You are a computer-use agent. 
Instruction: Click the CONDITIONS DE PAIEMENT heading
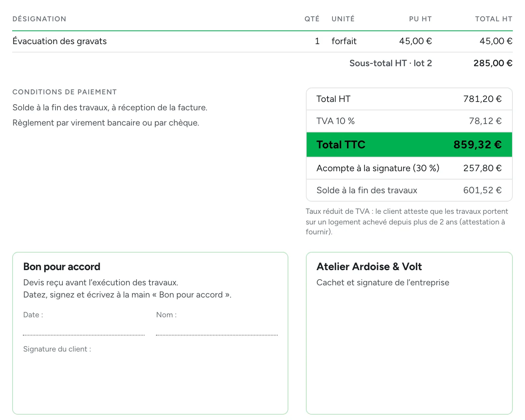(65, 92)
